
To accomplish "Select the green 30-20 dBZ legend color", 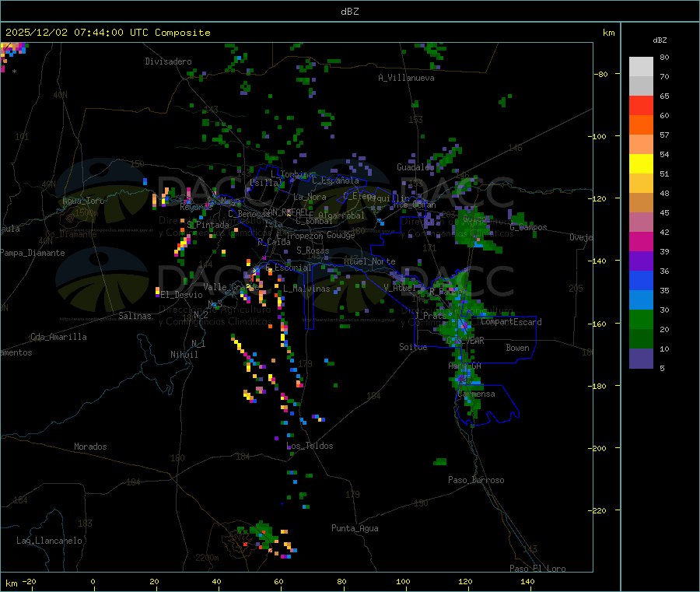I will pos(641,319).
